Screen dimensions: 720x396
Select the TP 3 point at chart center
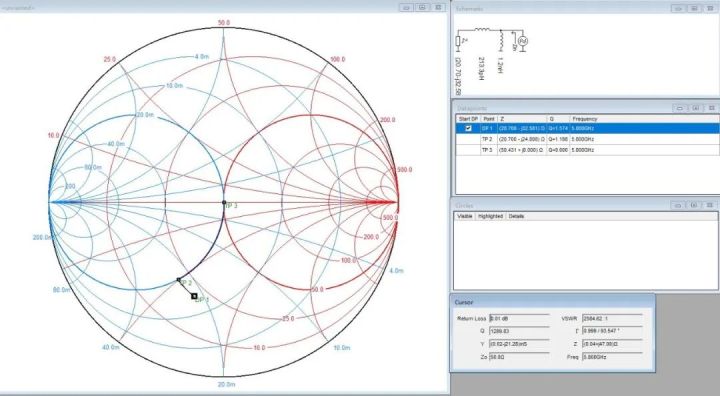tap(224, 202)
